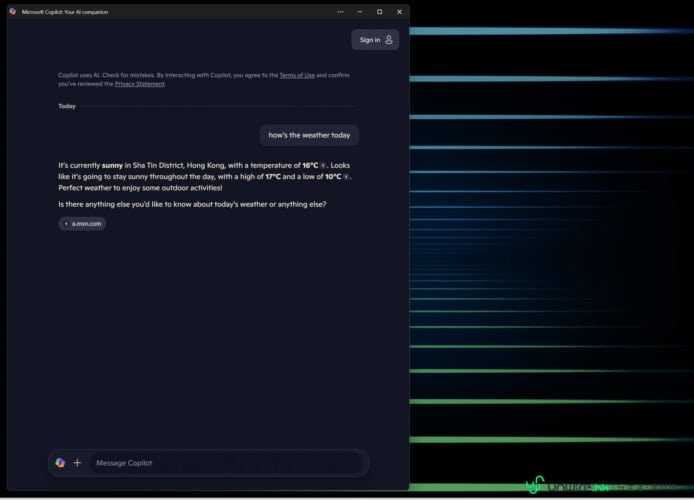The image size is (694, 500).
Task: Click the Copilot app icon in title bar
Action: pos(12,12)
